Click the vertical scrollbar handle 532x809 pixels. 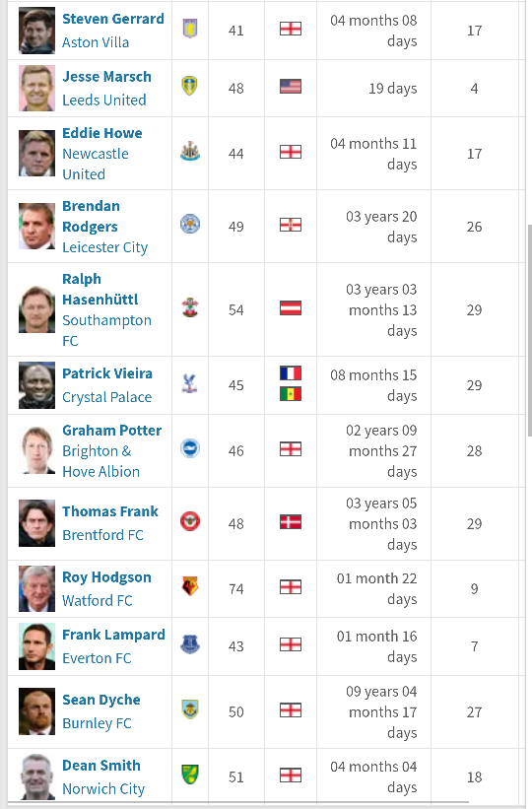pos(529,330)
